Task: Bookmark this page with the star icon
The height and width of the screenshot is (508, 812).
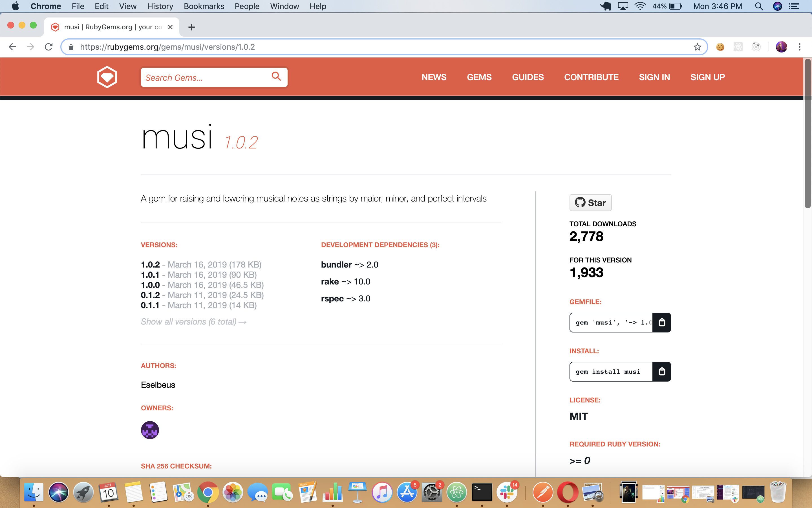Action: [697, 47]
